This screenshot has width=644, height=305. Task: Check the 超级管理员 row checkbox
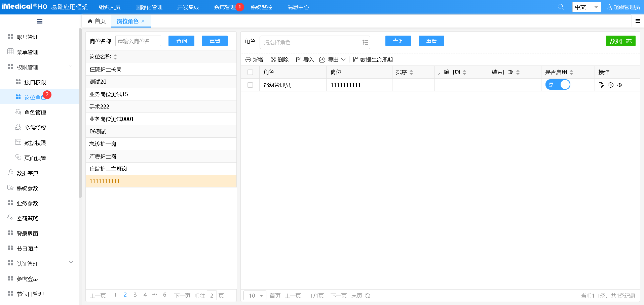click(x=250, y=85)
